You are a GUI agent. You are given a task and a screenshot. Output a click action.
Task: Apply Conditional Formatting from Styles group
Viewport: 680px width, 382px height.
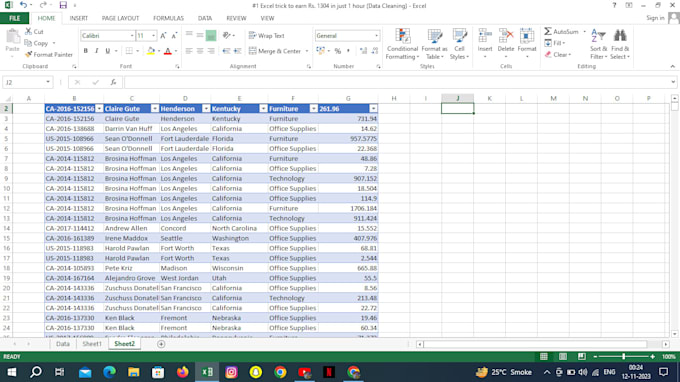pyautogui.click(x=402, y=44)
